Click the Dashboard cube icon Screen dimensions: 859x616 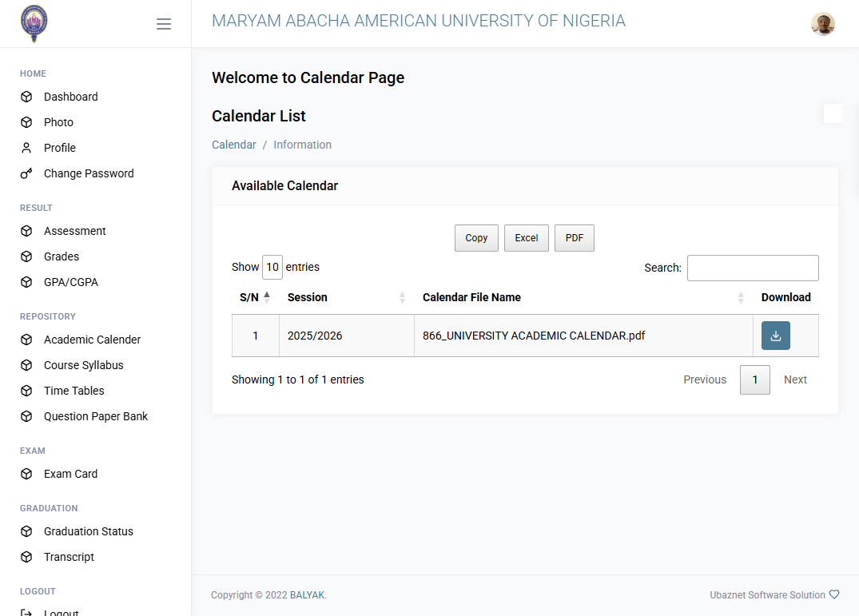[26, 97]
